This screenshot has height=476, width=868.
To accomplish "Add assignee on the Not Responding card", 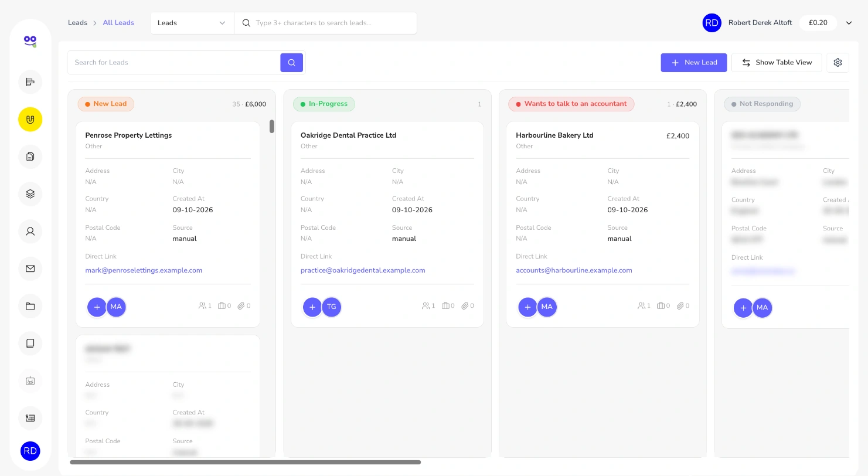I will tap(743, 308).
